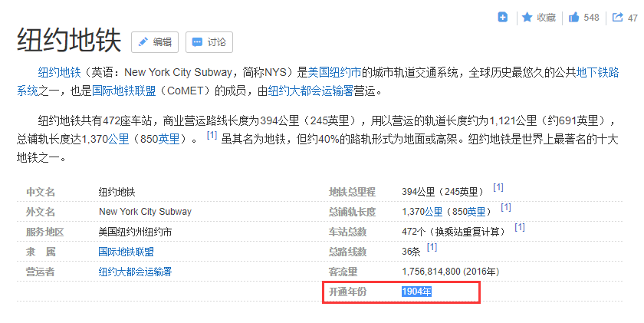Open the 讨论 discussion button
This screenshot has width=644, height=323.
(x=209, y=42)
